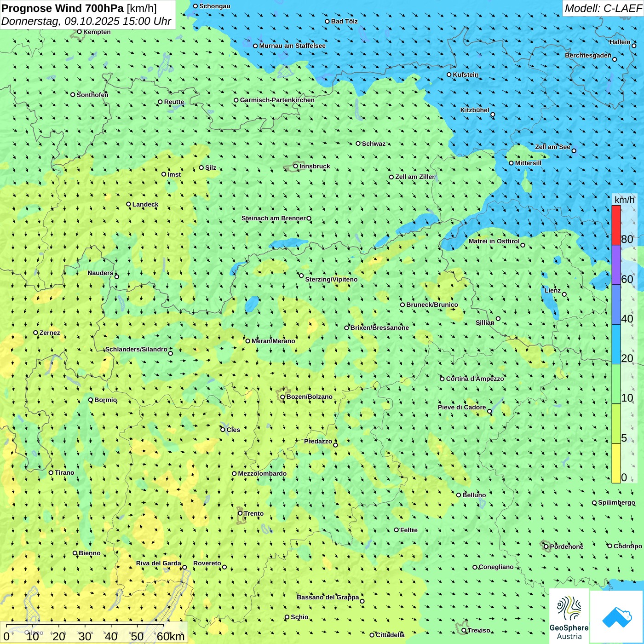This screenshot has height=644, width=644.
Task: Click the 'Cortina d'Ampezzo' place label
Action: pos(475,379)
